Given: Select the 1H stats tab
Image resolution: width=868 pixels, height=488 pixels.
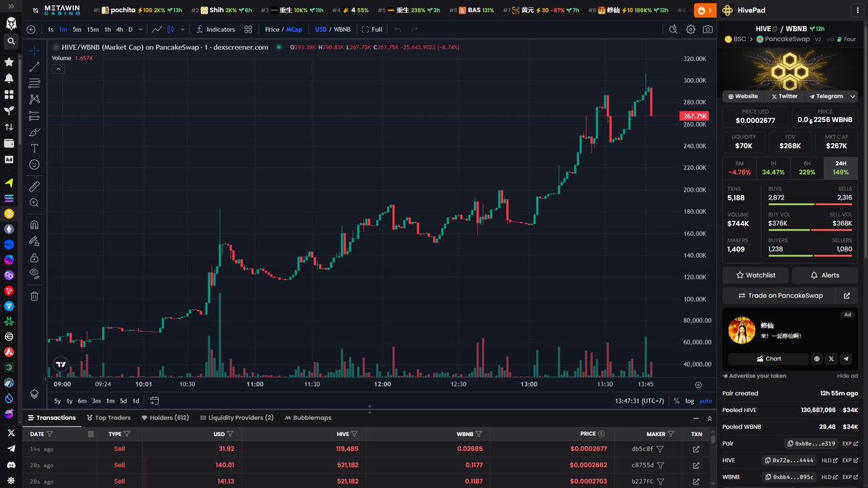Looking at the screenshot, I should [x=773, y=168].
